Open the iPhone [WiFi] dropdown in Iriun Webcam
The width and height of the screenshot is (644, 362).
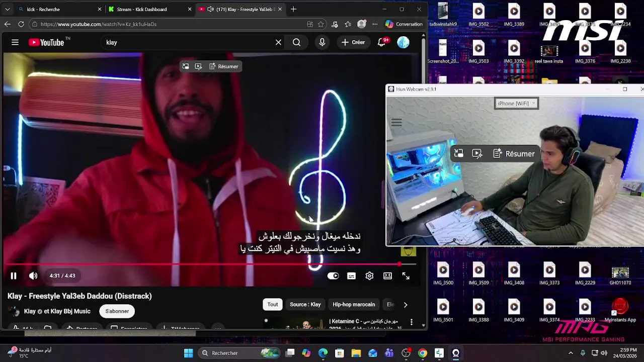click(516, 104)
